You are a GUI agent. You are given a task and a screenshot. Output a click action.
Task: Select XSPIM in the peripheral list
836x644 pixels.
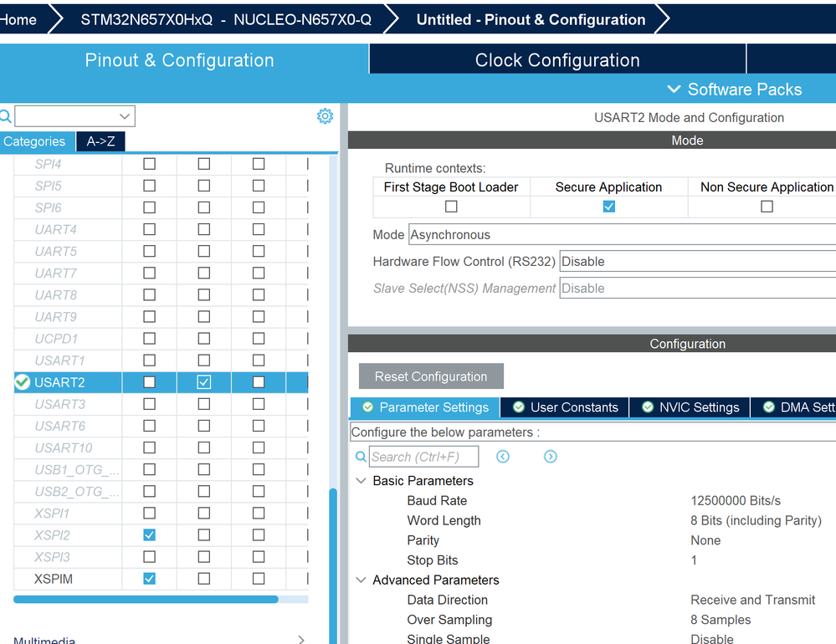(x=54, y=579)
